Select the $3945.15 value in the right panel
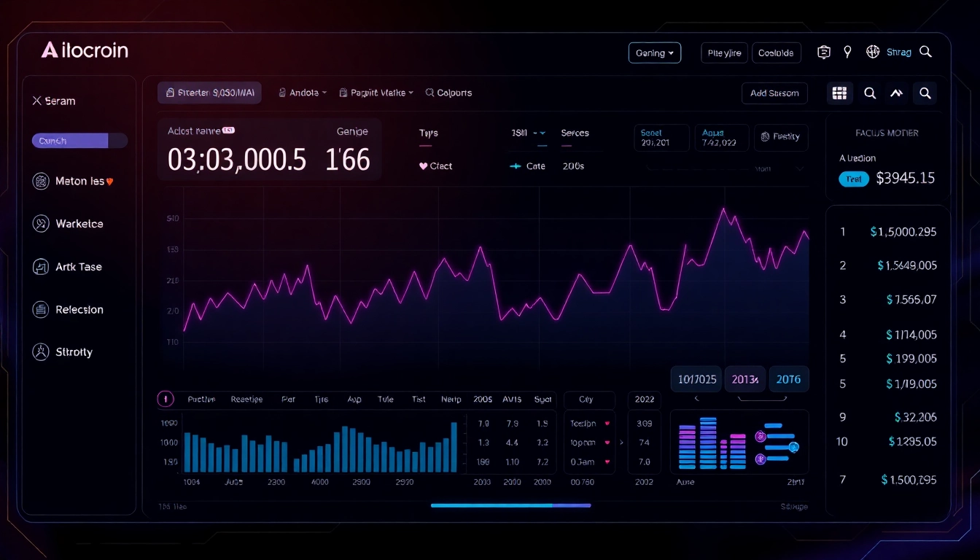The image size is (980, 560). tap(906, 178)
